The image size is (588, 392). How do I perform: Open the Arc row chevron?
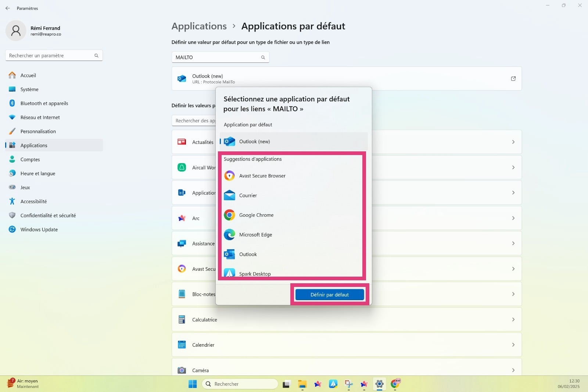tap(513, 218)
